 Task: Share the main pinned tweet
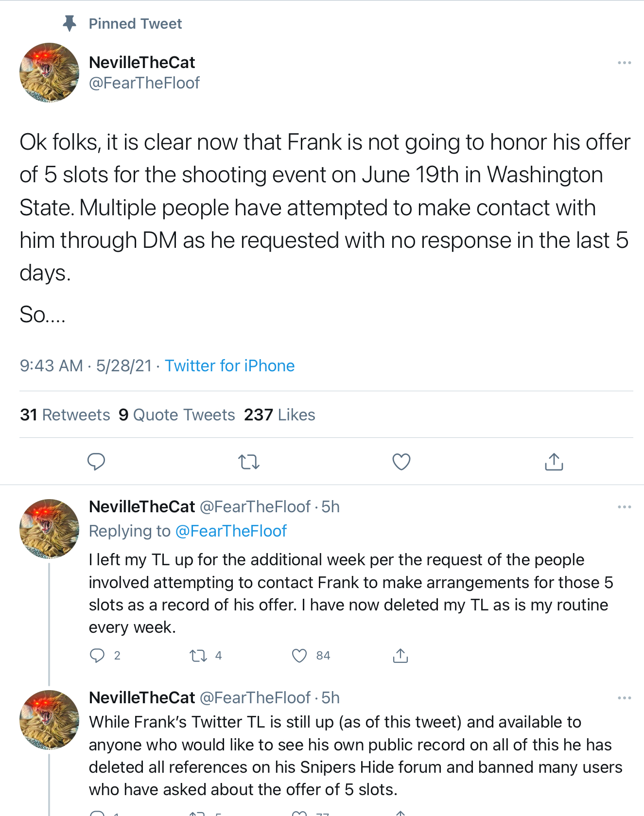pyautogui.click(x=554, y=461)
